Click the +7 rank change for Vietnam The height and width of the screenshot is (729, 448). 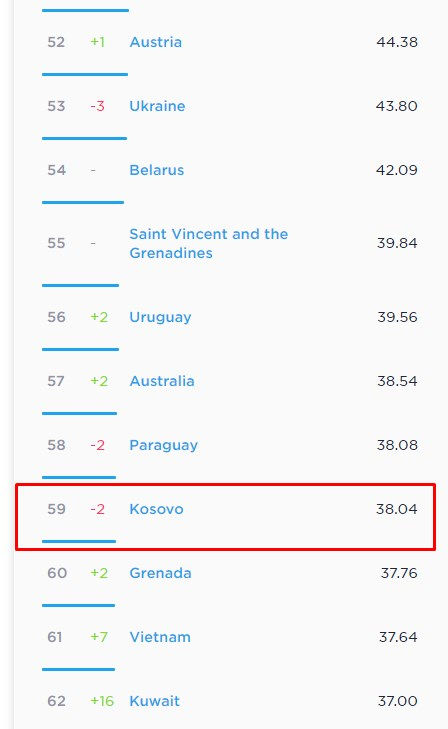pos(99,637)
